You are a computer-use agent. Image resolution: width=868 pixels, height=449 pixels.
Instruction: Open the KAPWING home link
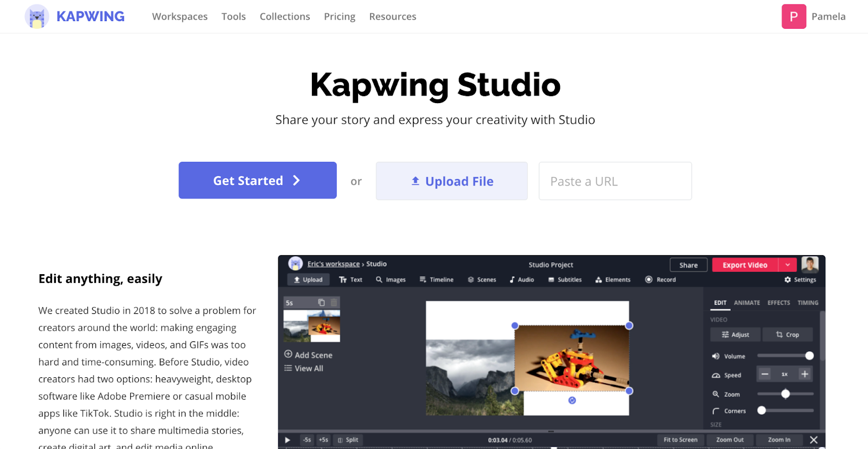(91, 16)
